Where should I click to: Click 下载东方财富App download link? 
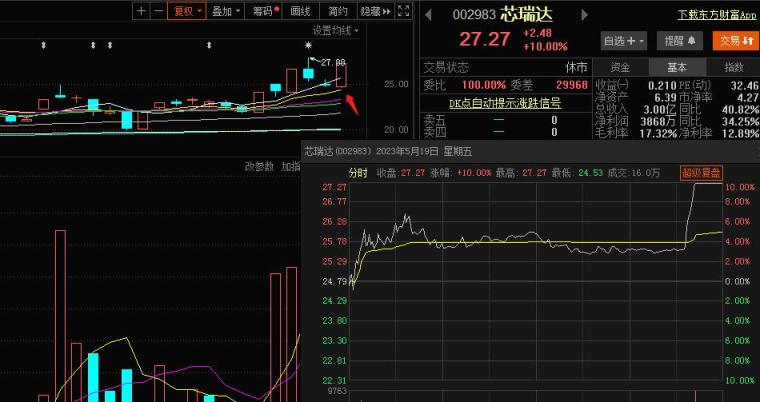(x=717, y=15)
